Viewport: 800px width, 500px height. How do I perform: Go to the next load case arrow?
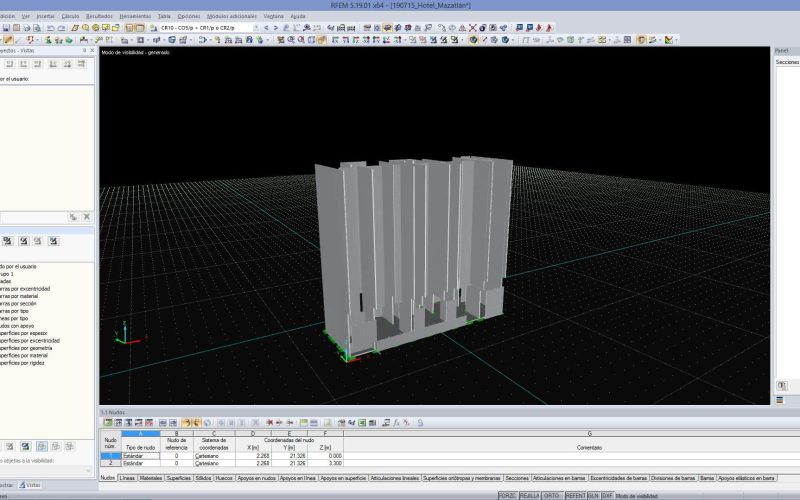coord(276,28)
